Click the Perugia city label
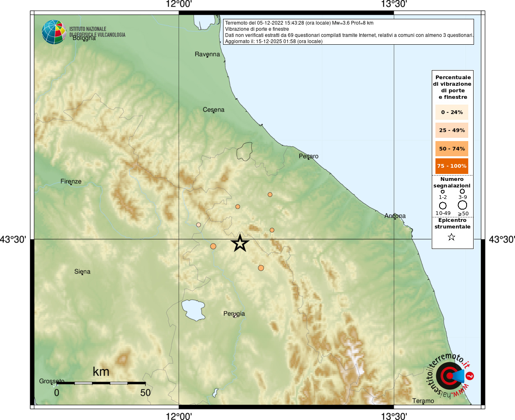 234,314
